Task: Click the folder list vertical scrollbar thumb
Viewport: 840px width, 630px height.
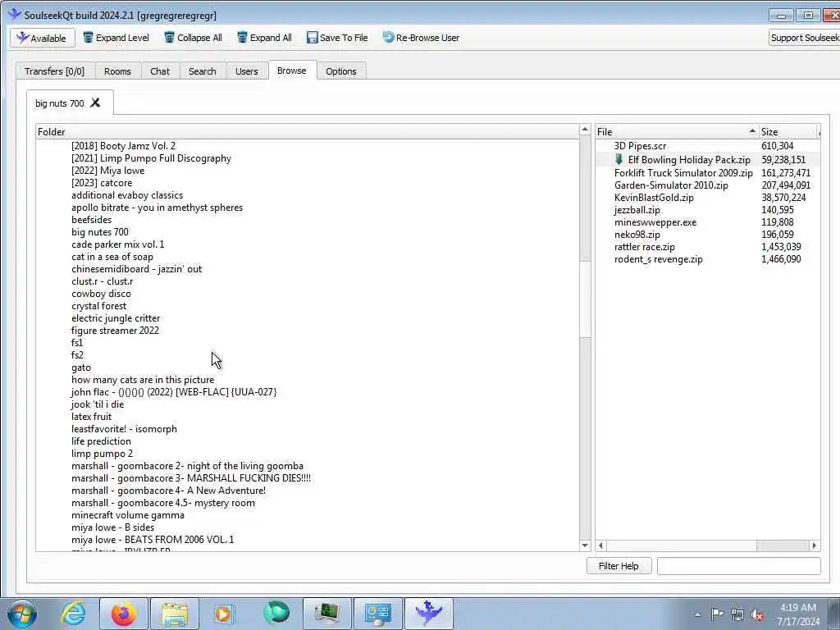Action: (584, 299)
